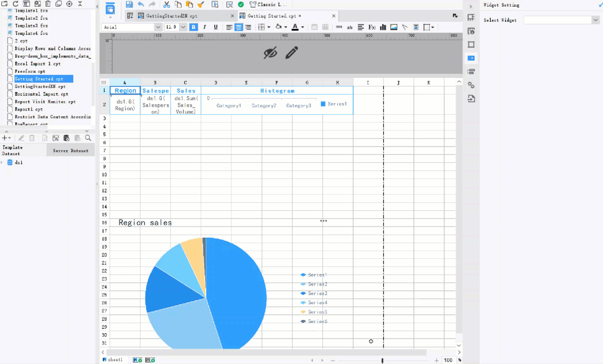Open the Arial font family dropdown
603x364 pixels.
coord(158,27)
